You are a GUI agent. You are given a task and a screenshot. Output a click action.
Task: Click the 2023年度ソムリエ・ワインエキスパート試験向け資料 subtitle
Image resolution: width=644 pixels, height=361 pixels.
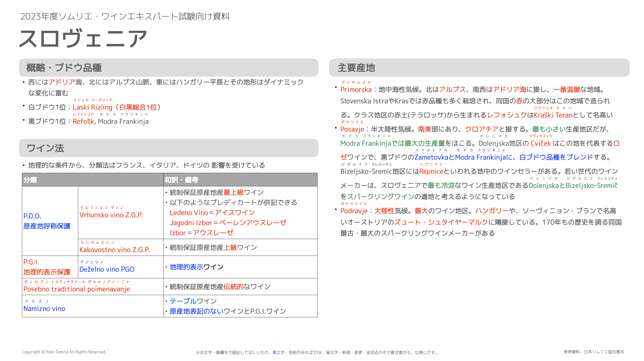tap(125, 17)
